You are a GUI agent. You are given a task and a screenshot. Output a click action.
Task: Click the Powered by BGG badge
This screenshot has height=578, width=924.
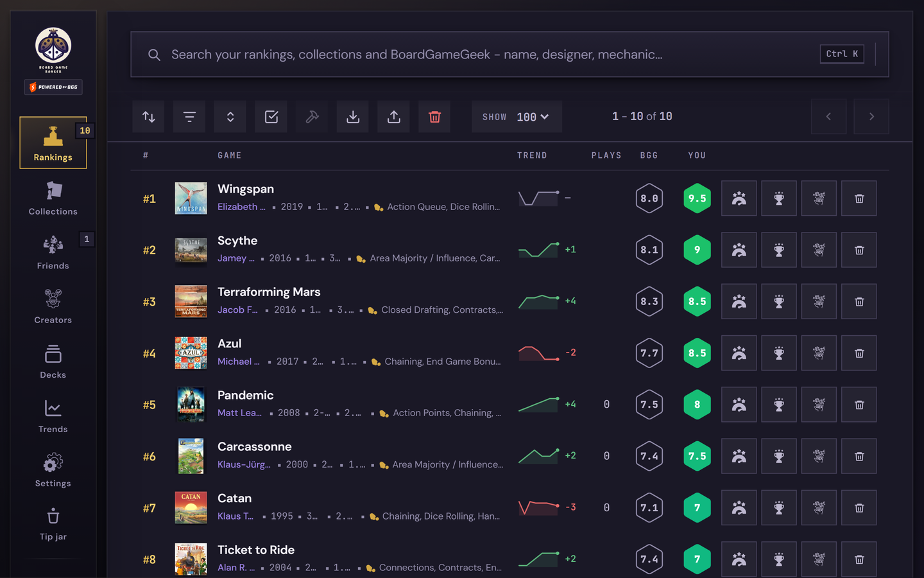[53, 87]
